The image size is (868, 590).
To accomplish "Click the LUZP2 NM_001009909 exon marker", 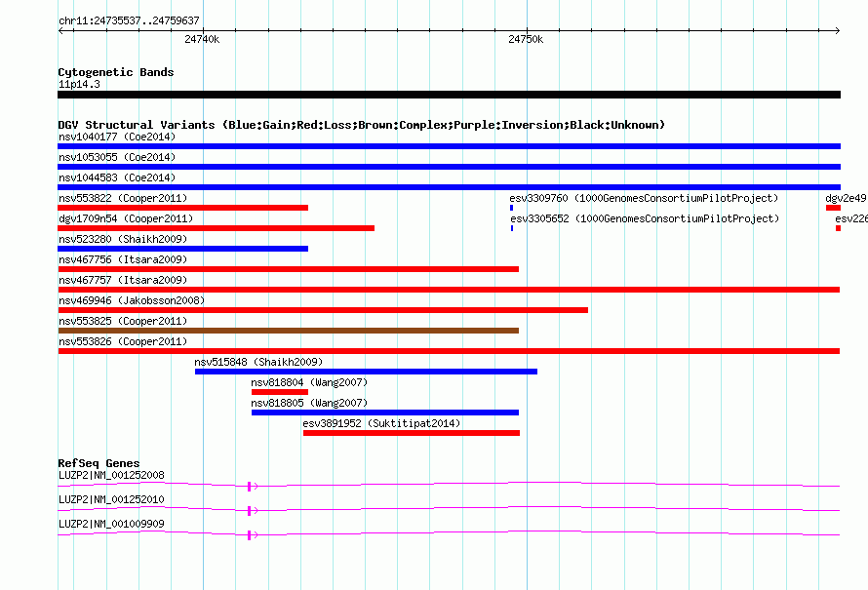I will (x=249, y=534).
